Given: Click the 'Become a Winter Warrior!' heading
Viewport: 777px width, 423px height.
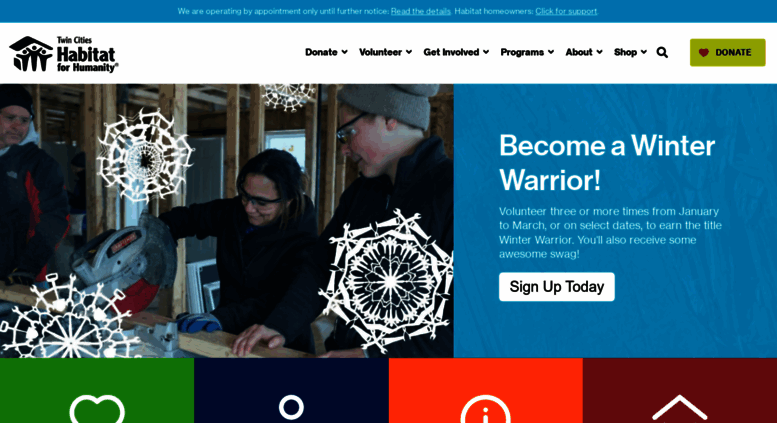Looking at the screenshot, I should (x=607, y=163).
